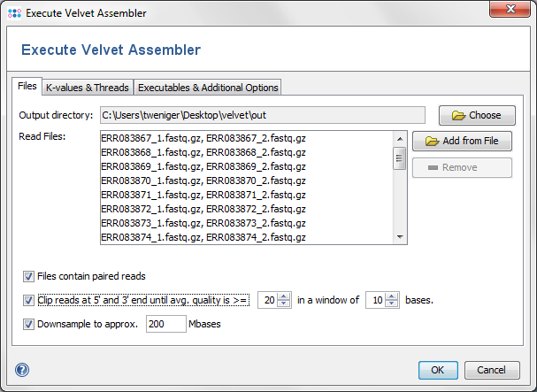Confirm with the OK button
Viewport: 537px width, 392px height.
coord(438,371)
